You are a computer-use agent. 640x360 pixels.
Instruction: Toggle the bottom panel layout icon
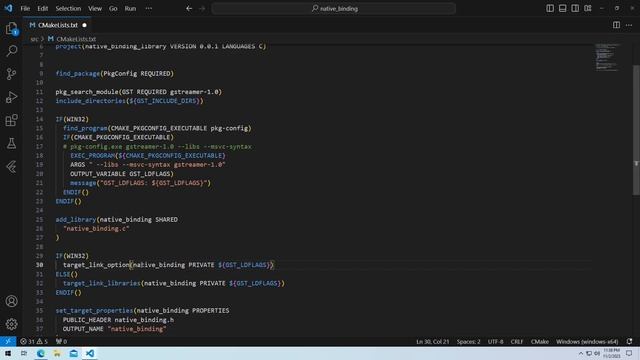click(562, 8)
